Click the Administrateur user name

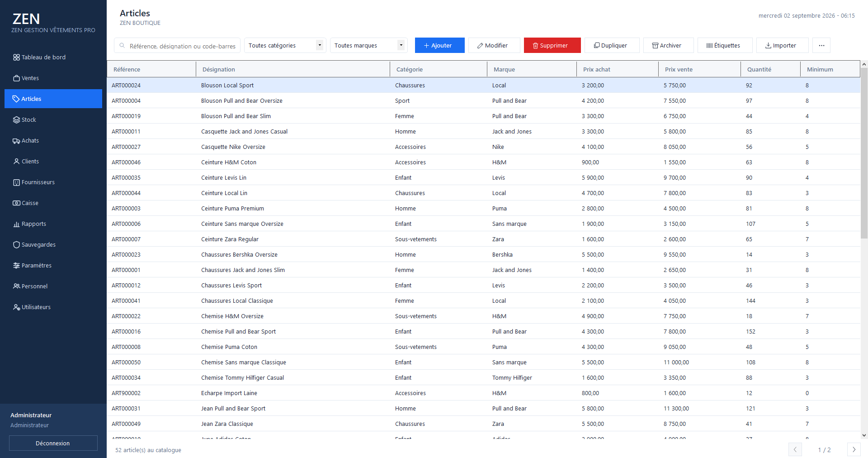(x=31, y=415)
